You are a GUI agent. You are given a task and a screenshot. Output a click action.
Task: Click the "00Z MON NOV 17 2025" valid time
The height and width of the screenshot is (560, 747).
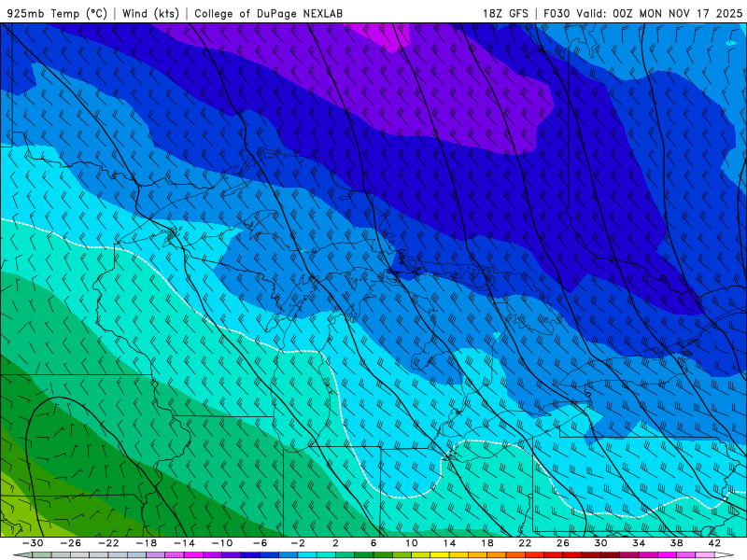tap(678, 13)
